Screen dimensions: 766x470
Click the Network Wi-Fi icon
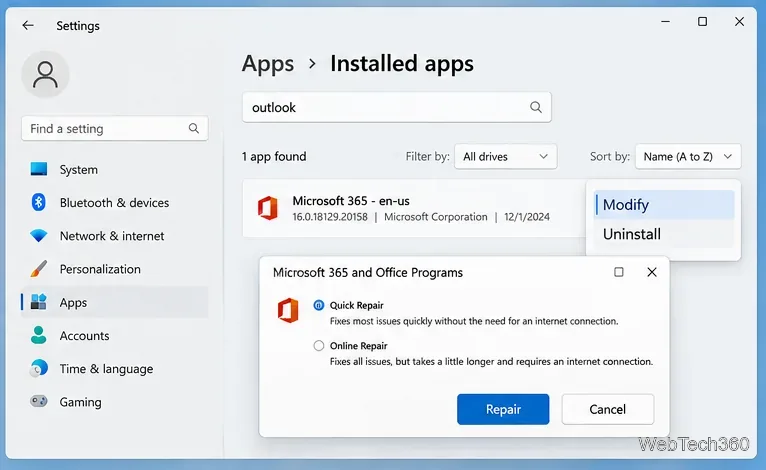(39, 235)
